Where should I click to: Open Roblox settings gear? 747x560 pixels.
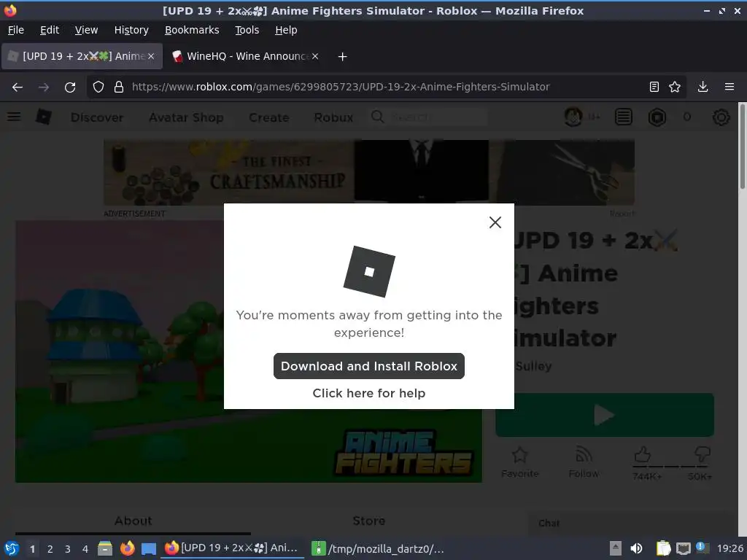(721, 117)
